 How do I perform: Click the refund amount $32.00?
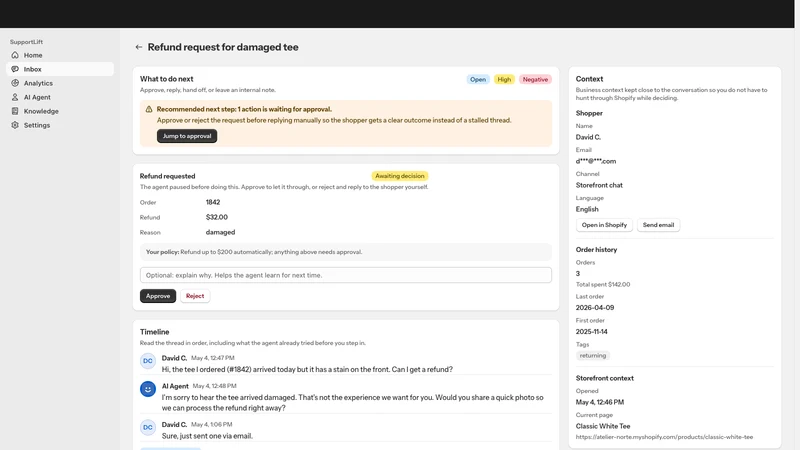(217, 217)
